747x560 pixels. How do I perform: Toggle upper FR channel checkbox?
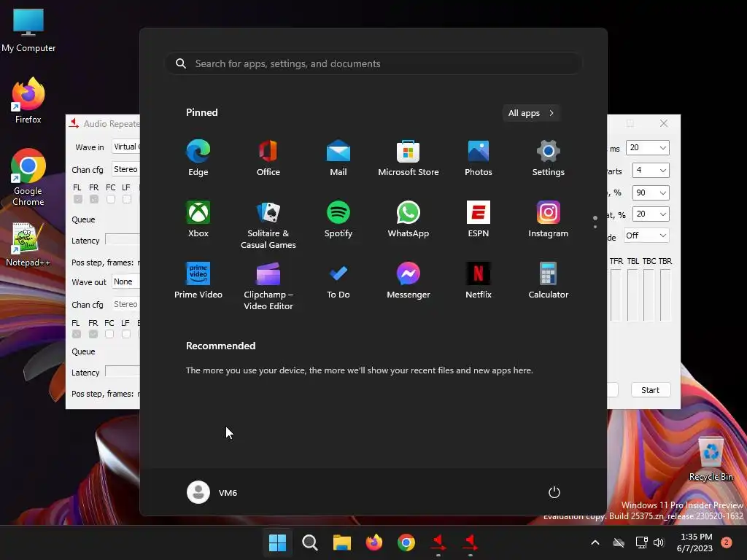[x=94, y=199]
